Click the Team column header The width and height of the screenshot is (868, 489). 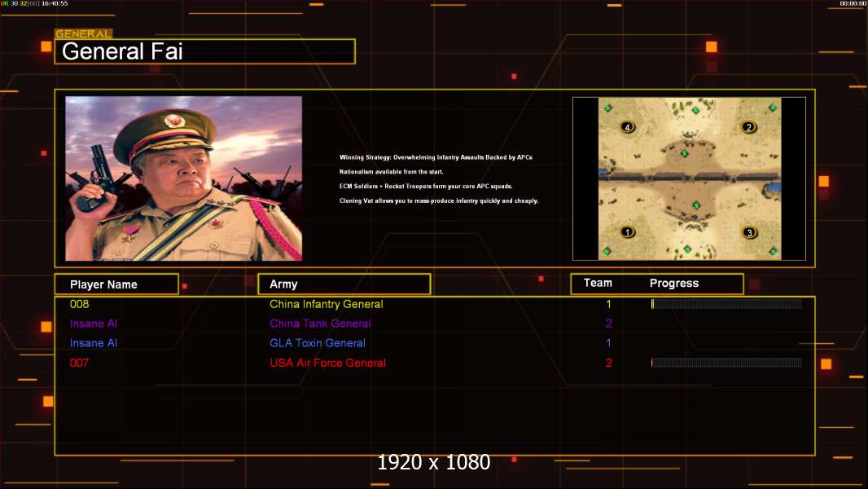click(598, 283)
